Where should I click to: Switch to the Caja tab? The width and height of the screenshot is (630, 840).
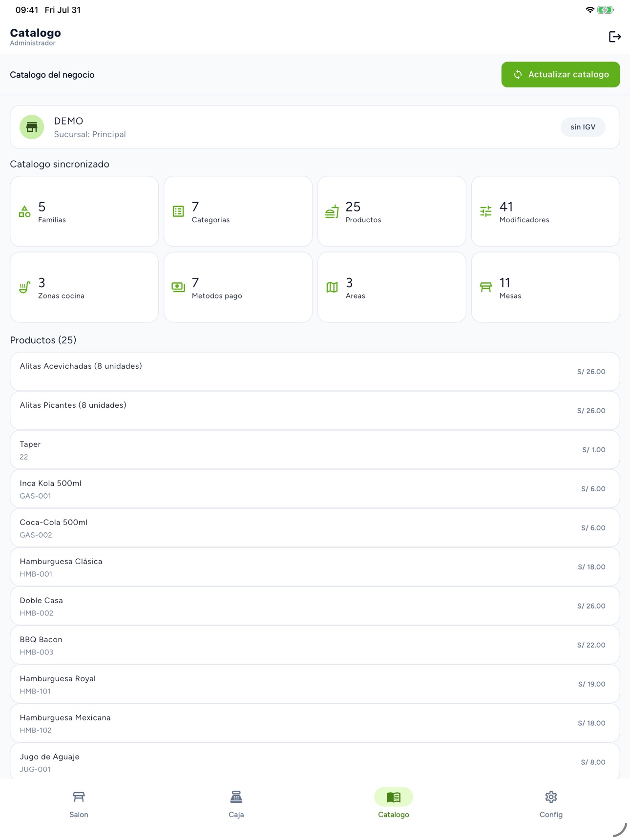(236, 804)
